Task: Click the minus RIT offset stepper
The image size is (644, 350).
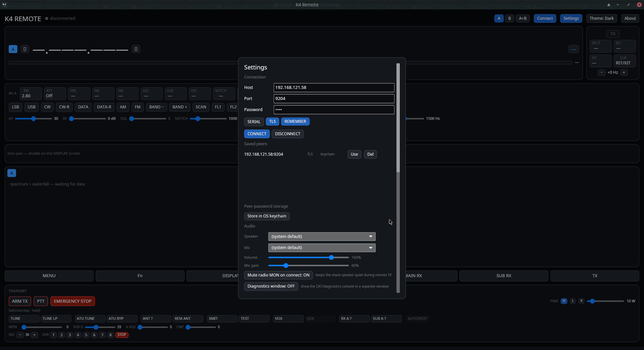Action: (602, 72)
